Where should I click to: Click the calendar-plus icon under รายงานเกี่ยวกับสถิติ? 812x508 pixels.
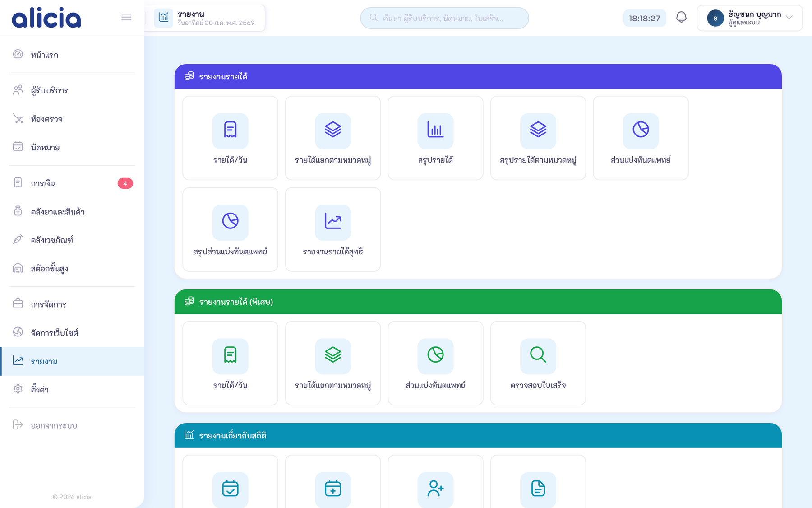click(x=333, y=489)
